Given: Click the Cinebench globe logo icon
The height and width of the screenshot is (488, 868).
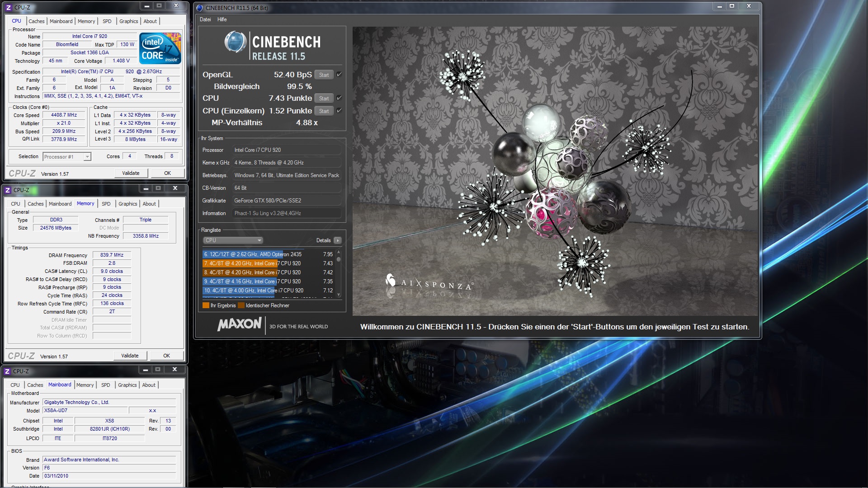Looking at the screenshot, I should pos(235,42).
